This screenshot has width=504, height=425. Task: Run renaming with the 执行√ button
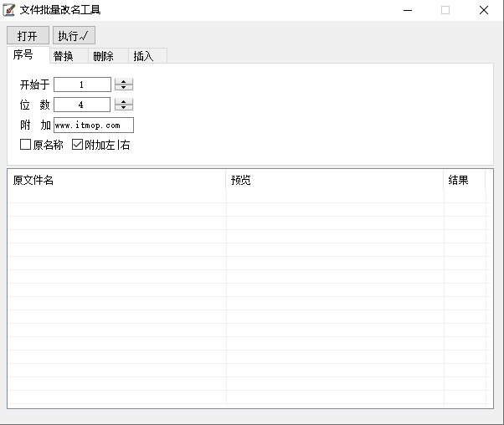coord(74,35)
